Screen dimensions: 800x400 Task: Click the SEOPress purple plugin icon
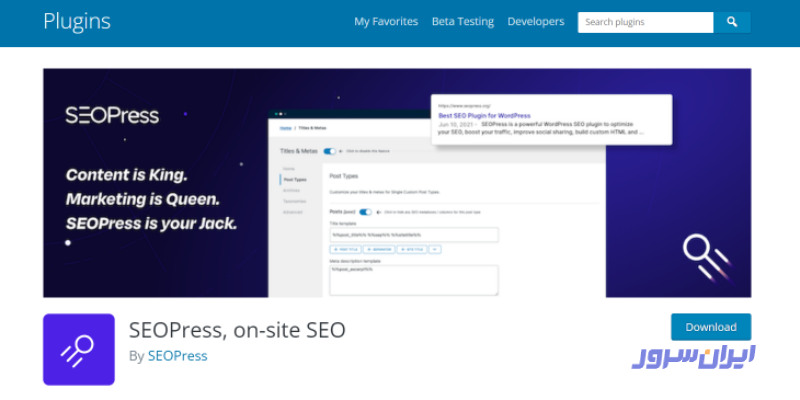click(x=79, y=349)
